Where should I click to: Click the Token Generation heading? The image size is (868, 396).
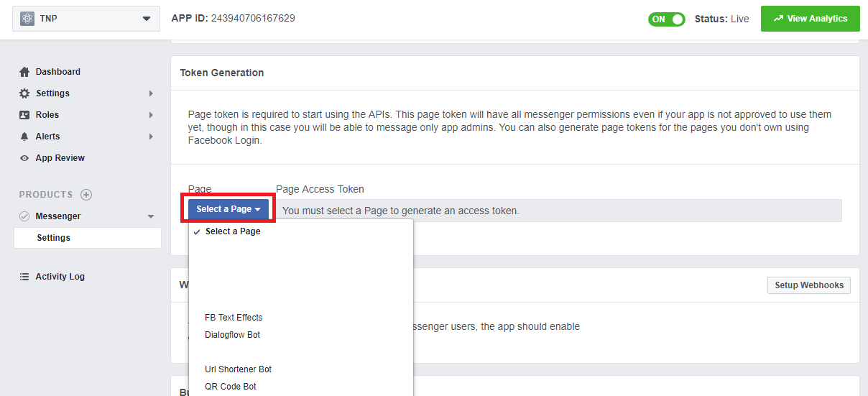(222, 73)
